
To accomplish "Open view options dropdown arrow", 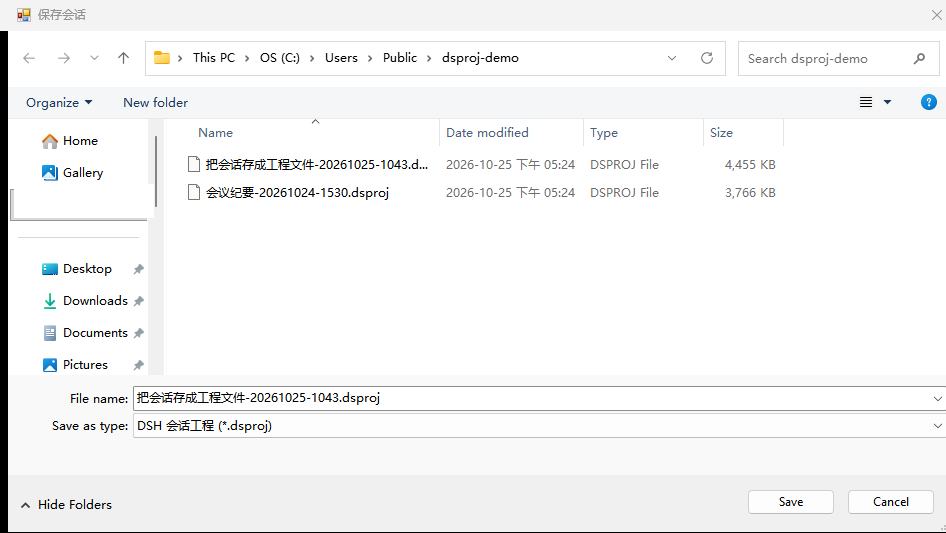I will tap(887, 102).
